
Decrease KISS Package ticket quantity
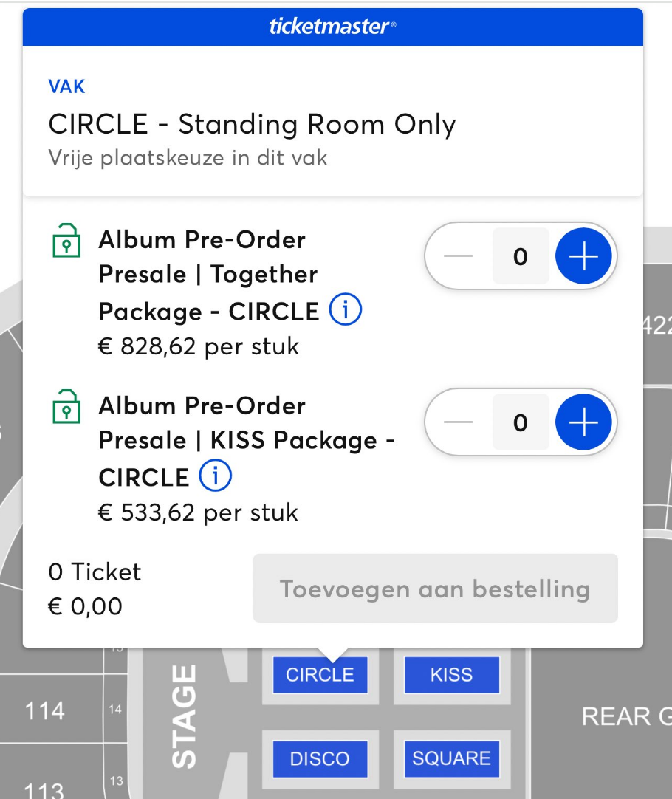click(459, 422)
